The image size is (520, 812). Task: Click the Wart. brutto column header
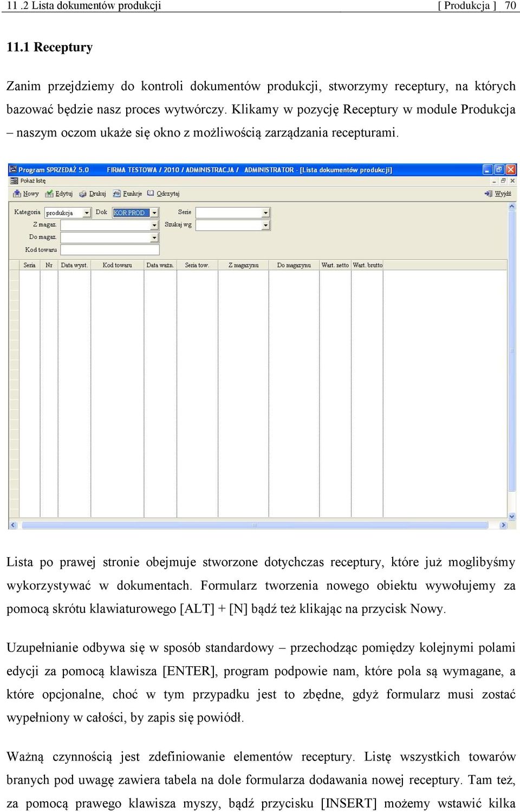coord(367,265)
